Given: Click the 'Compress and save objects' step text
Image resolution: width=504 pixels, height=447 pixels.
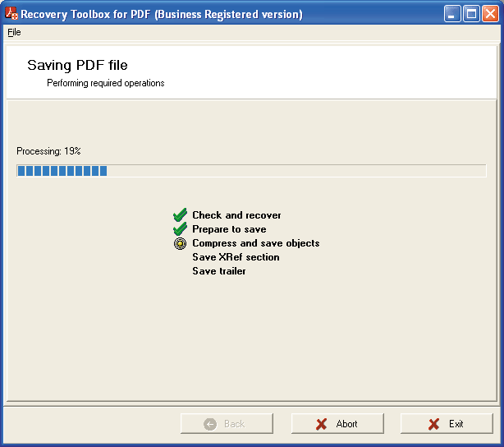Looking at the screenshot, I should tap(256, 243).
